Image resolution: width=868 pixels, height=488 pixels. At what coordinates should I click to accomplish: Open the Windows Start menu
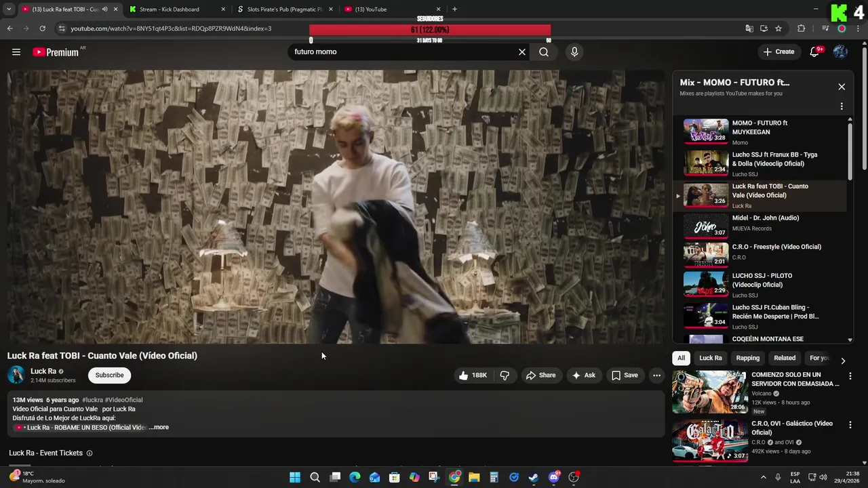click(295, 477)
